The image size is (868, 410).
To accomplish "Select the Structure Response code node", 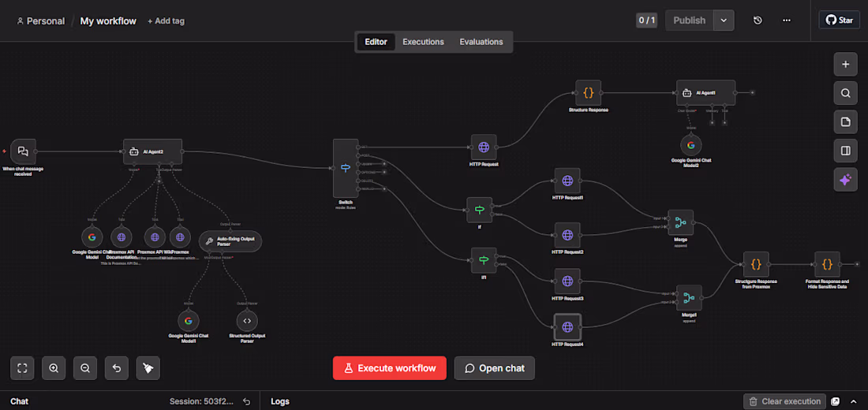I will 589,93.
